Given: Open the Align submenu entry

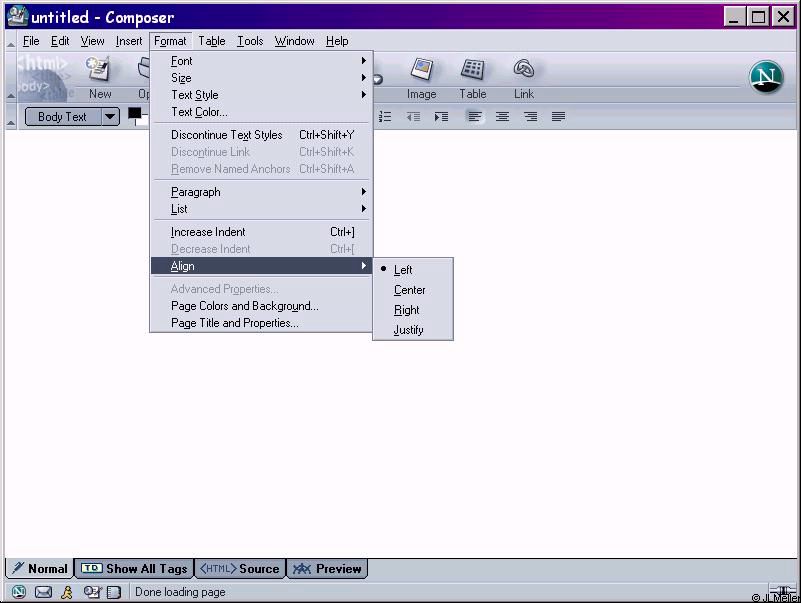Looking at the screenshot, I should tap(262, 266).
